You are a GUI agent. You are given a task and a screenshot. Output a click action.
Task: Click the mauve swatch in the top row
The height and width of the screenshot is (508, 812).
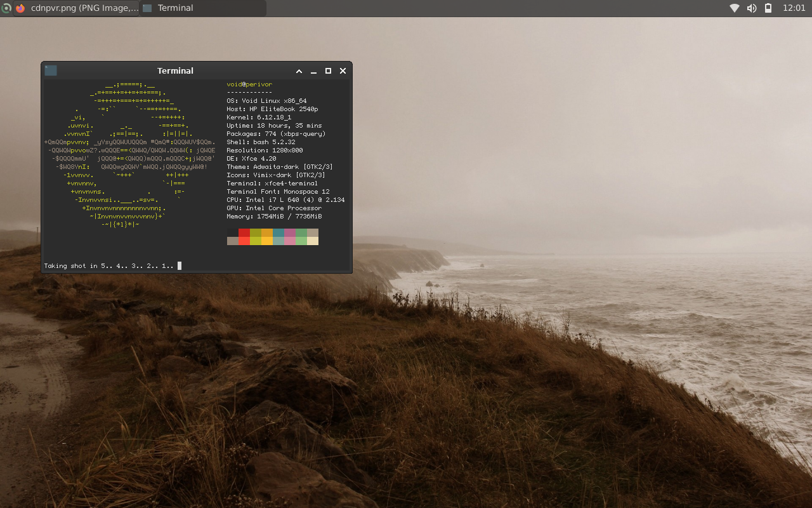(x=290, y=232)
